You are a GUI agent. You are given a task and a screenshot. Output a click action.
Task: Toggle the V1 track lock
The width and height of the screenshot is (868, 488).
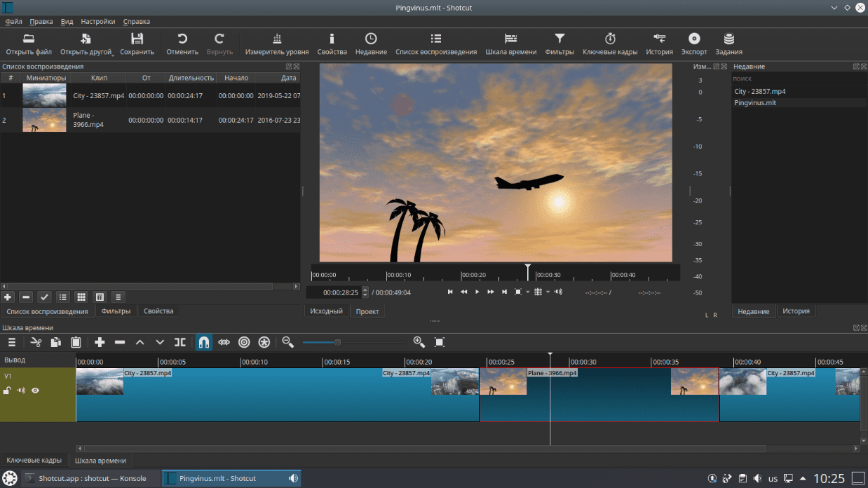click(7, 391)
